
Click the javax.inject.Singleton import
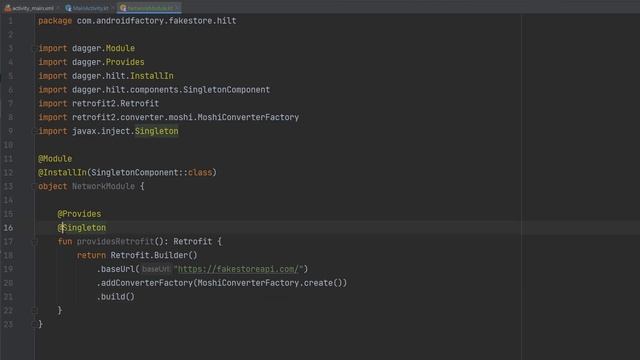[125, 131]
